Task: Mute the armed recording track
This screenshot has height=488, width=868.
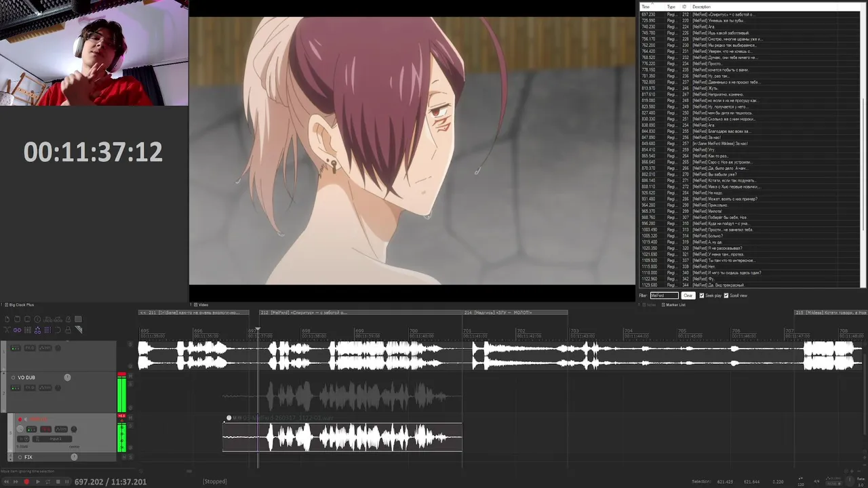Action: 130,418
